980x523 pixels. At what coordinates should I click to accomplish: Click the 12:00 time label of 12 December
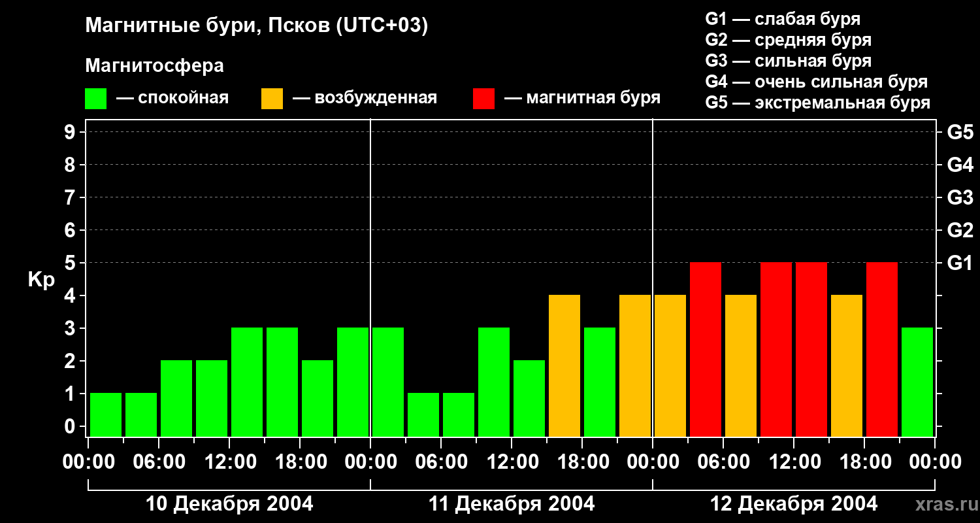(x=794, y=462)
